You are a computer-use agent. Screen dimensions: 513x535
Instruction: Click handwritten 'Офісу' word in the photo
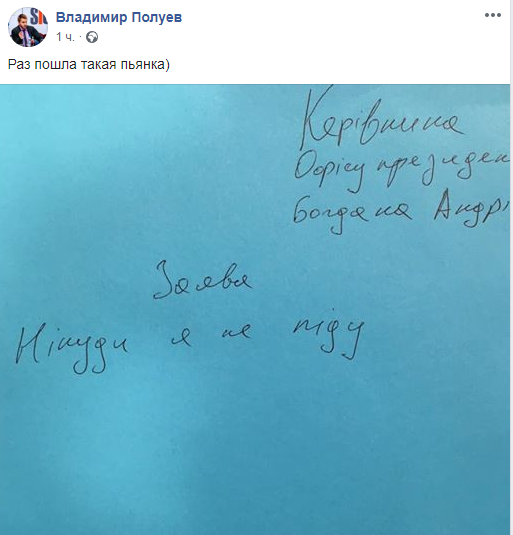click(x=329, y=173)
